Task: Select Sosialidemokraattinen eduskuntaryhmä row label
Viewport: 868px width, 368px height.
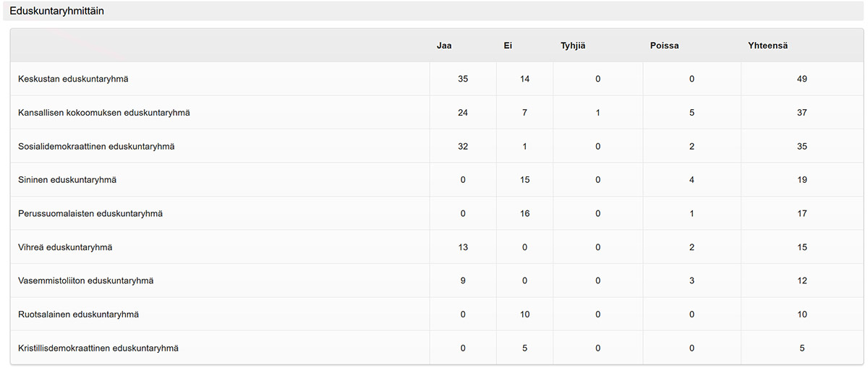Action: (96, 146)
